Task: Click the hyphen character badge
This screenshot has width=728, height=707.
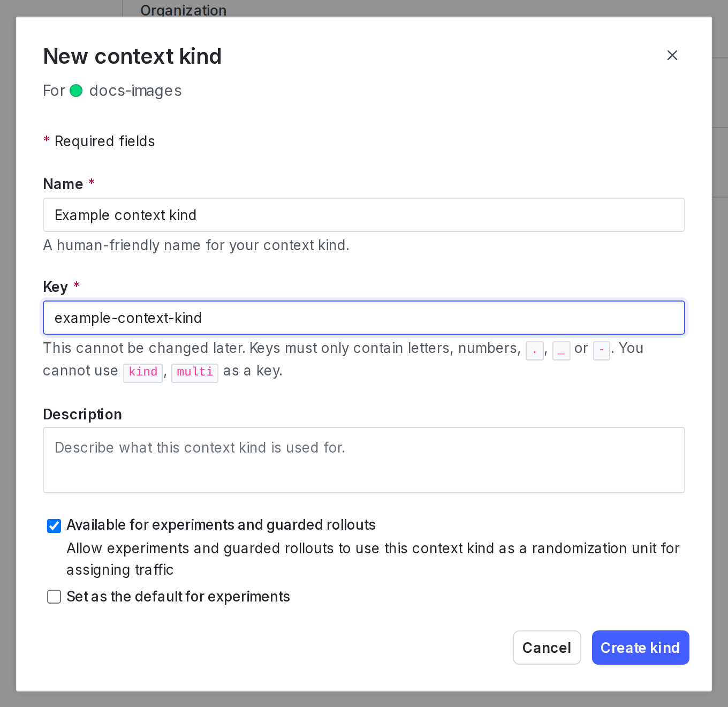Action: point(601,351)
